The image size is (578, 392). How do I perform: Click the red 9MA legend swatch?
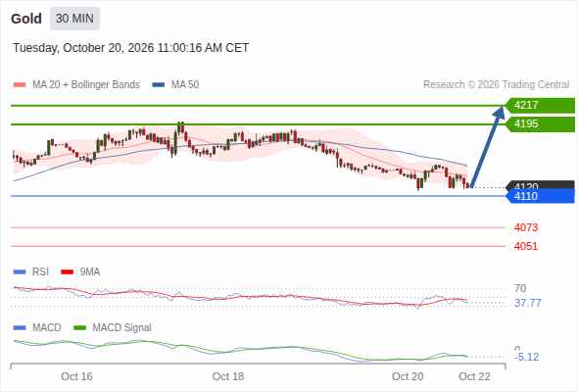tap(67, 272)
